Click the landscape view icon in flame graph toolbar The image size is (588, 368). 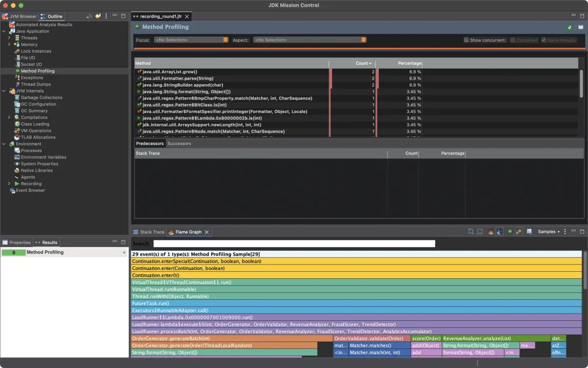pyautogui.click(x=479, y=231)
